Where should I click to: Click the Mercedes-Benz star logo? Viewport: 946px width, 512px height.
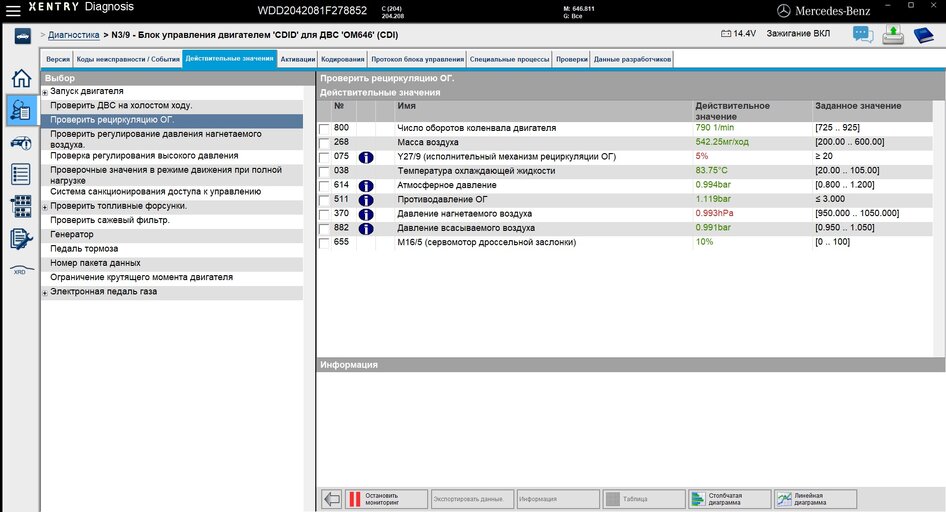pos(783,10)
